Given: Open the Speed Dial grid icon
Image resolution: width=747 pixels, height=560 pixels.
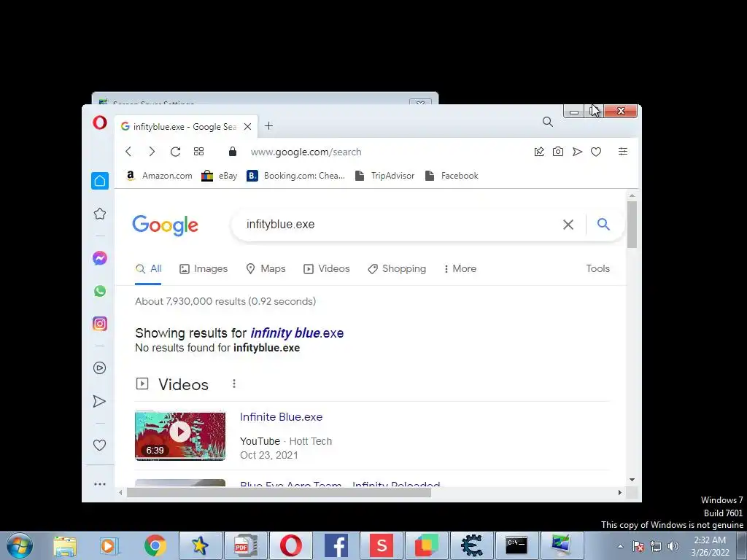Looking at the screenshot, I should click(x=198, y=152).
